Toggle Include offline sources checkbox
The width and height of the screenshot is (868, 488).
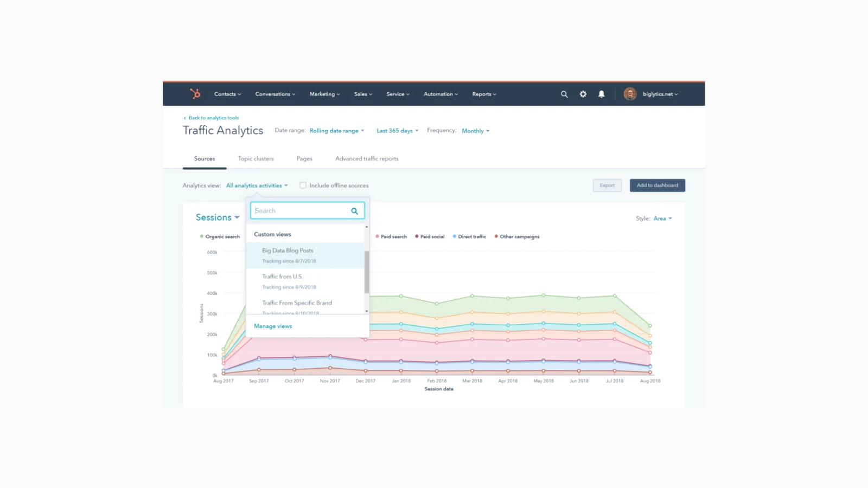pos(303,185)
